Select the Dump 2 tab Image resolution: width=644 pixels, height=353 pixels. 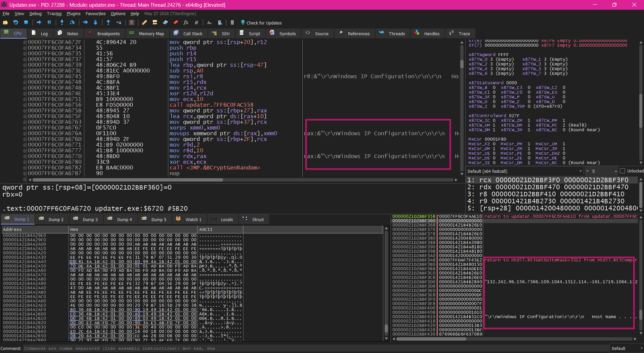(x=52, y=219)
